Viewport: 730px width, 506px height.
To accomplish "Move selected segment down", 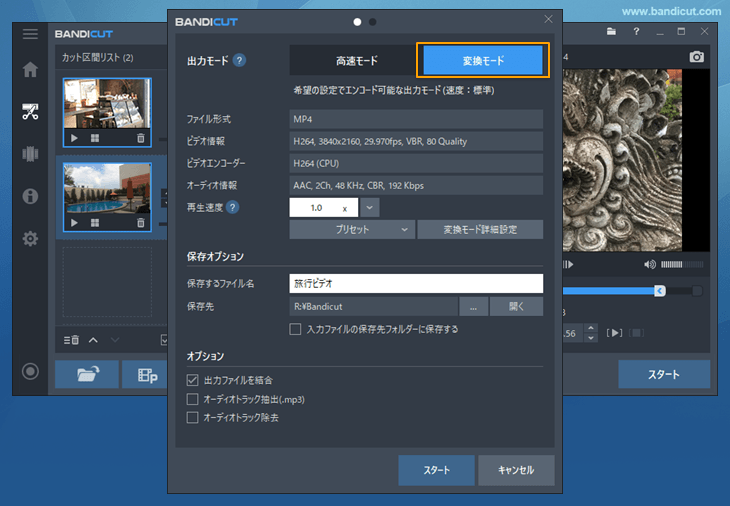I will click(115, 340).
